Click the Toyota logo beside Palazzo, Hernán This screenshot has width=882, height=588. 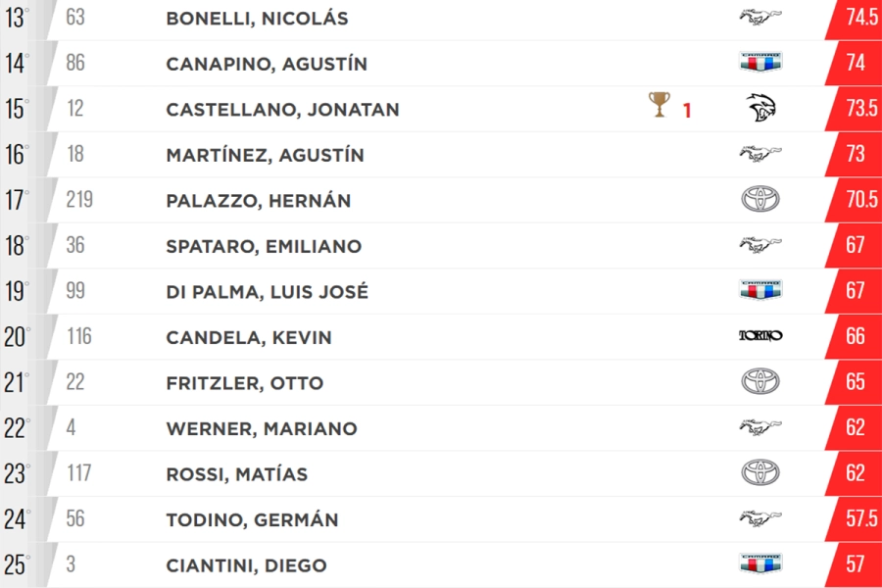[x=760, y=199]
